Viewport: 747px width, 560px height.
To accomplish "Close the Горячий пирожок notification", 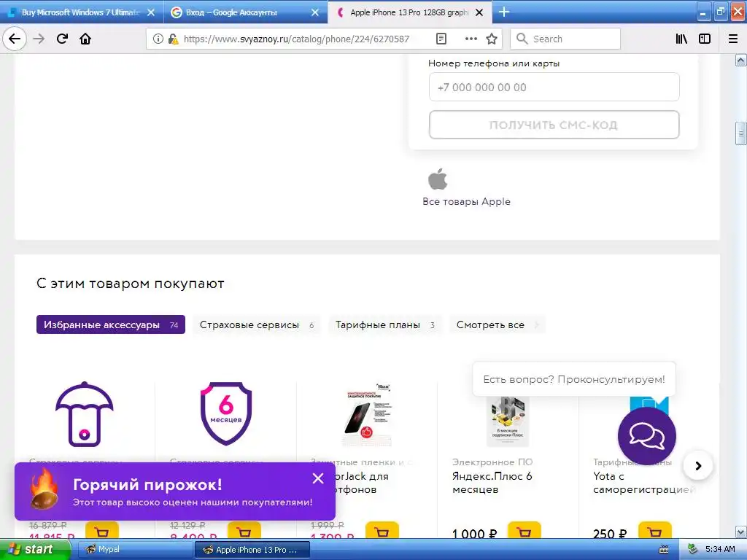I will tap(318, 478).
